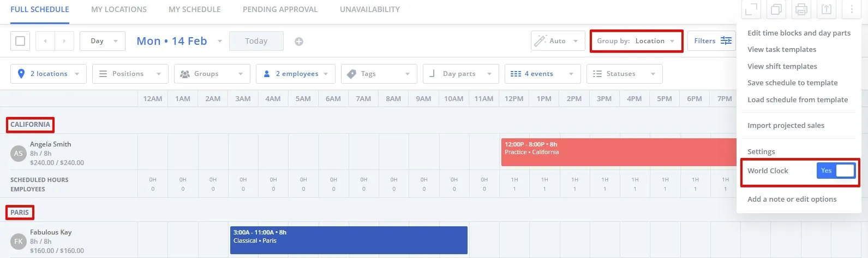
Task: Click the 12AM time column header
Action: pos(153,99)
